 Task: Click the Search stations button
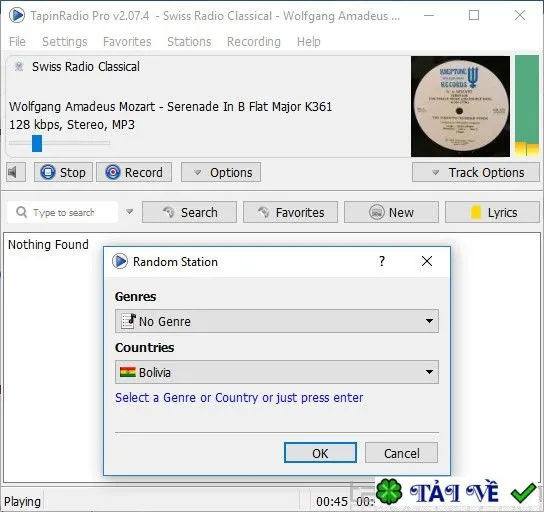coord(189,212)
